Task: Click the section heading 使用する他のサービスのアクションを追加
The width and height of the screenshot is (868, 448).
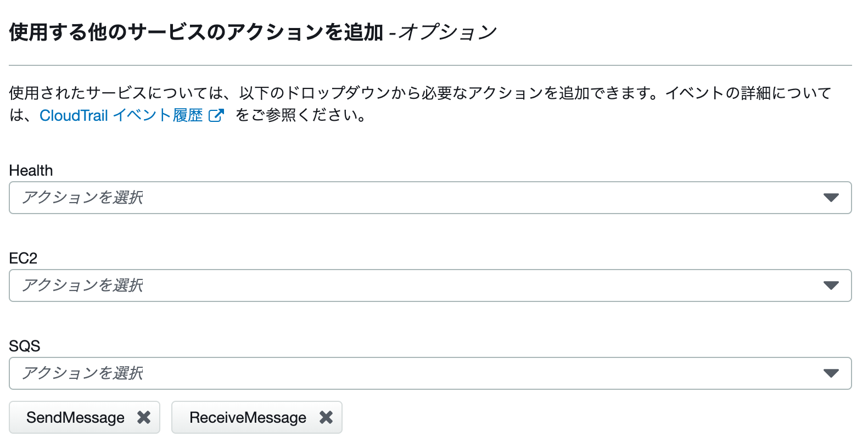Action: click(x=195, y=32)
